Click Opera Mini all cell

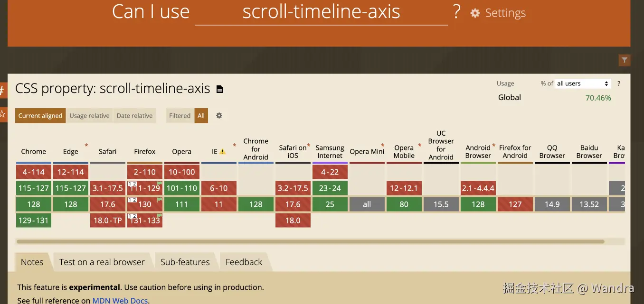[x=367, y=204]
